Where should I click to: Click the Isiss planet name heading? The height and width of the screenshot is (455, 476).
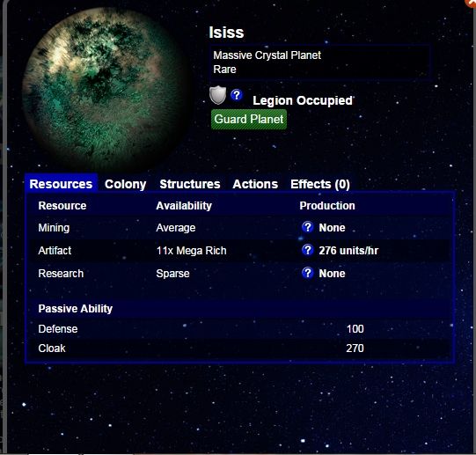pos(226,33)
